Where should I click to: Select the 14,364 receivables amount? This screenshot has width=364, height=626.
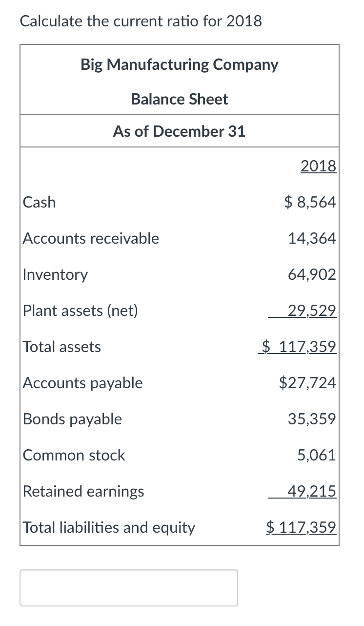311,238
